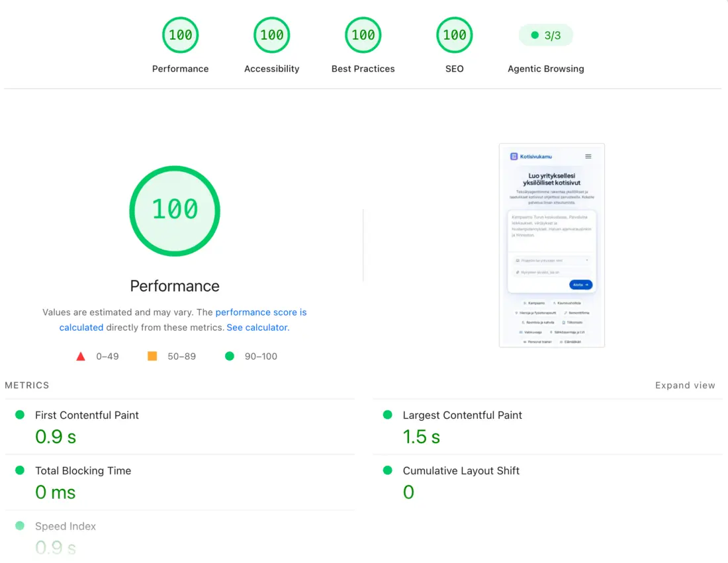Click the Speed Index green status dot
Viewport: 728px width, 563px height.
19,526
